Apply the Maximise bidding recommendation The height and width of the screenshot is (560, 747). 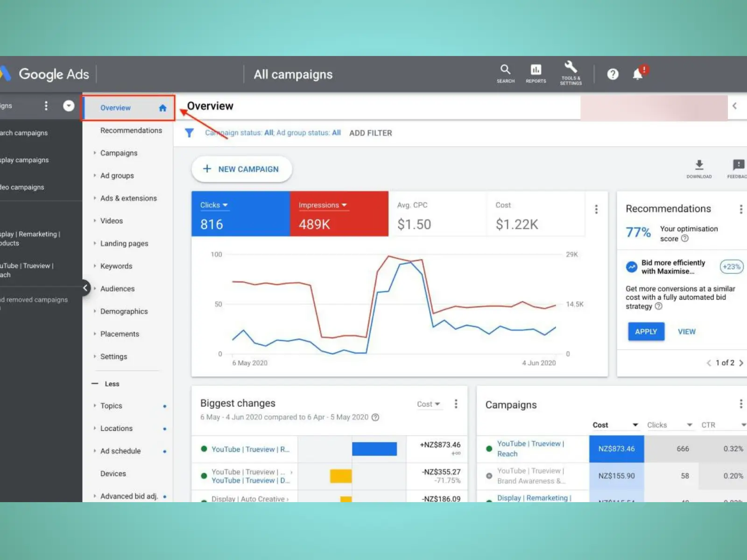(646, 332)
